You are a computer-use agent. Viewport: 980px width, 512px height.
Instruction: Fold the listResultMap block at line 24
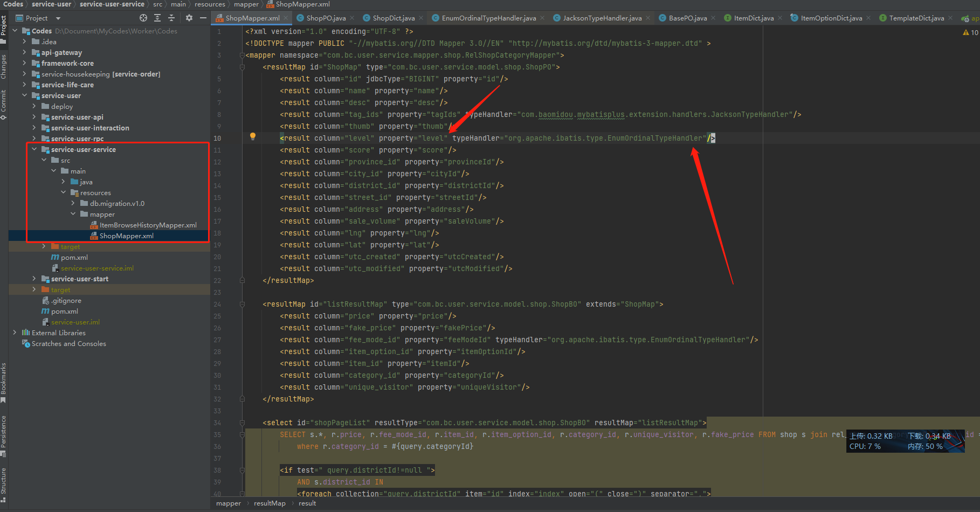(x=242, y=305)
